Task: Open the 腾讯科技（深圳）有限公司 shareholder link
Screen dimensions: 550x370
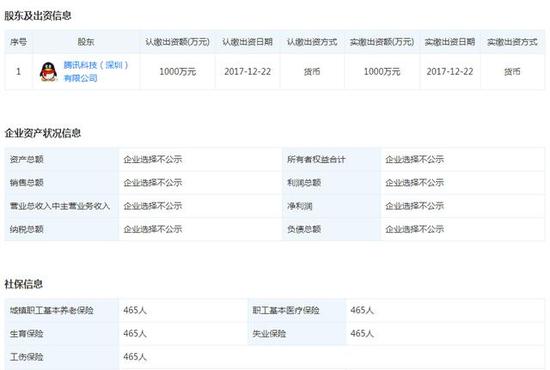Action: click(96, 72)
